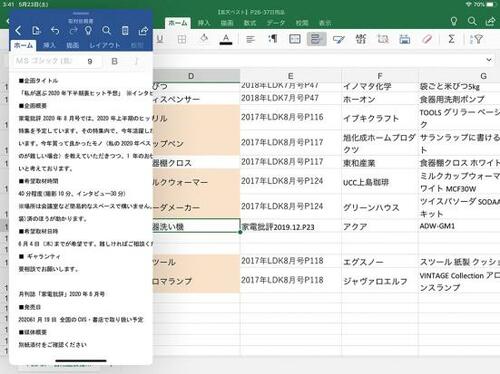Toggle underline in the Excel ribbon
Screen dimensions: 500x374
160,39
